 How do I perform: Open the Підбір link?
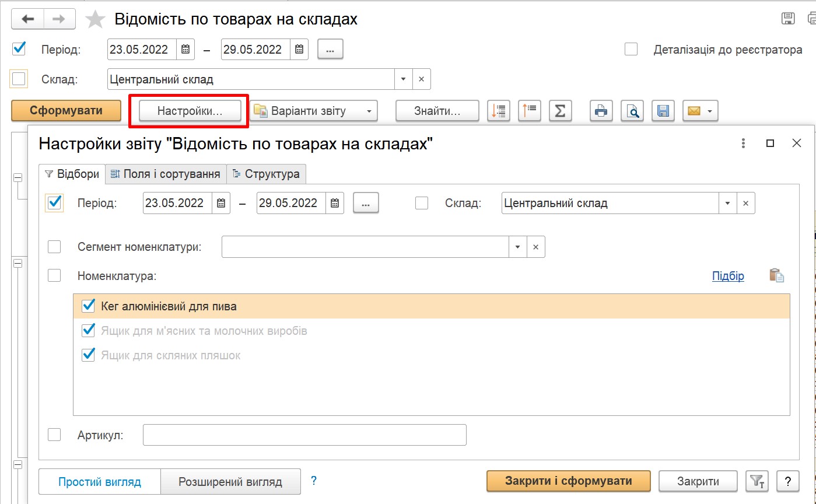pos(728,276)
